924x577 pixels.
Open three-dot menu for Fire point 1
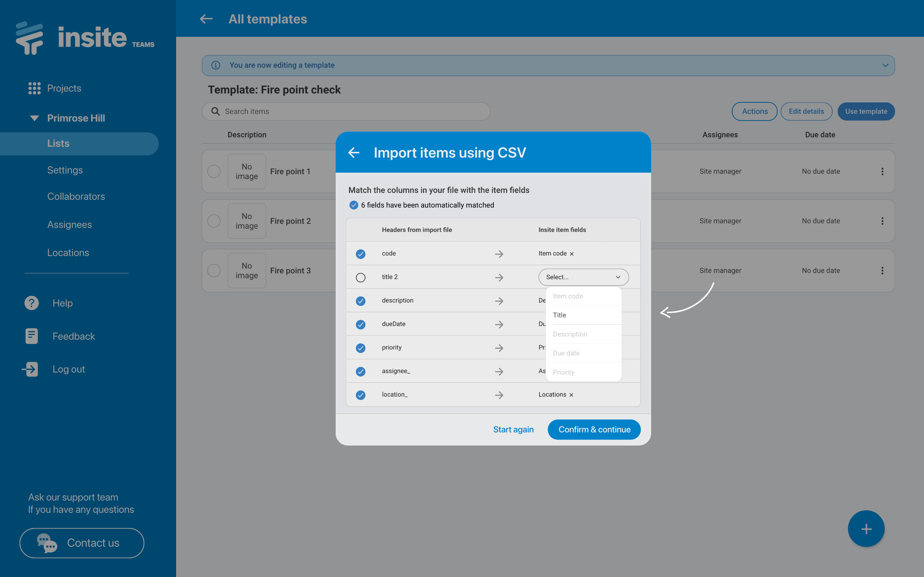(882, 171)
